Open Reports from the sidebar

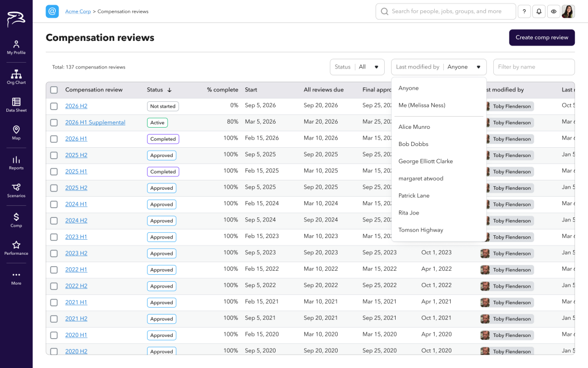coord(16,163)
